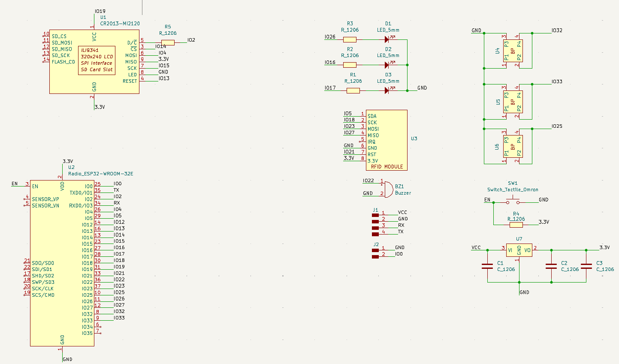Click the SDA pin name on U3
619x364 pixels.
(372, 116)
